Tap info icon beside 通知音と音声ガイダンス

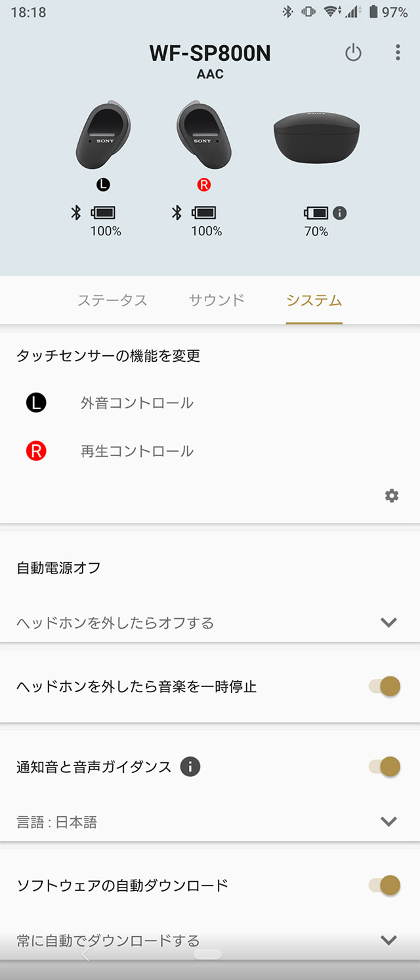[190, 766]
